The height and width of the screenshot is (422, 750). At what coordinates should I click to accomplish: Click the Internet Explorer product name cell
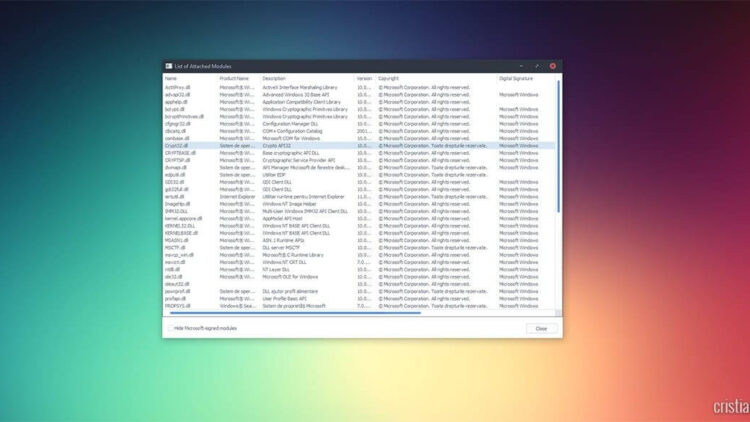pos(237,197)
